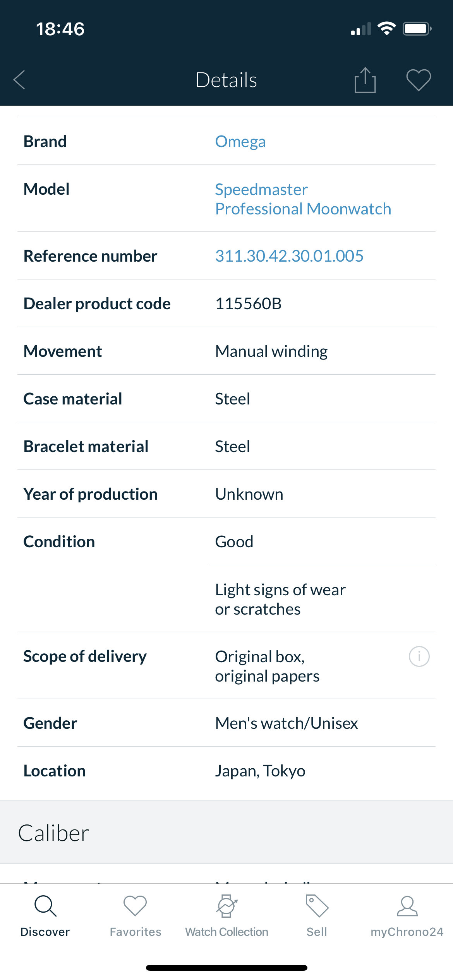Image resolution: width=453 pixels, height=980 pixels.
Task: Tap the Favorites heart tab icon
Action: (x=135, y=906)
